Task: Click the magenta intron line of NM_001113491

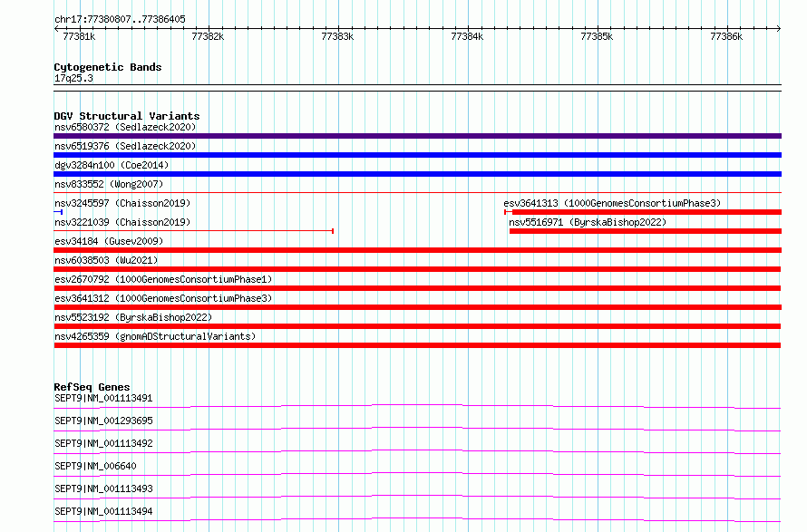Action: (x=417, y=406)
